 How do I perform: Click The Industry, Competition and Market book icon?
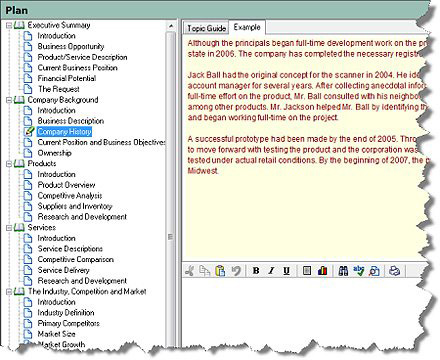tap(19, 291)
